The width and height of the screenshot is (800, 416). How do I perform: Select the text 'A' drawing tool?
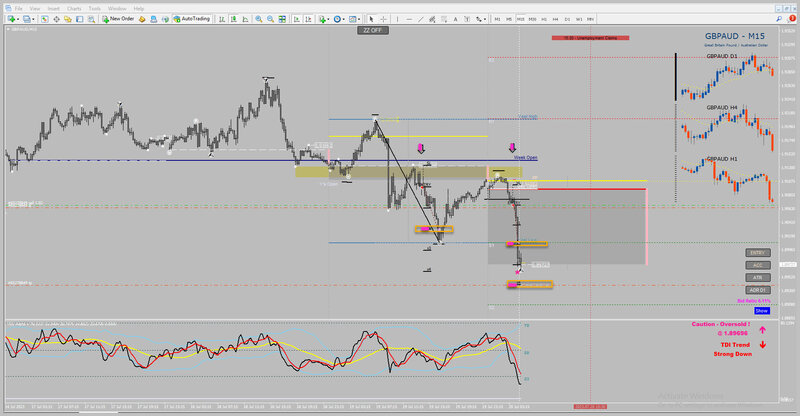tap(456, 19)
